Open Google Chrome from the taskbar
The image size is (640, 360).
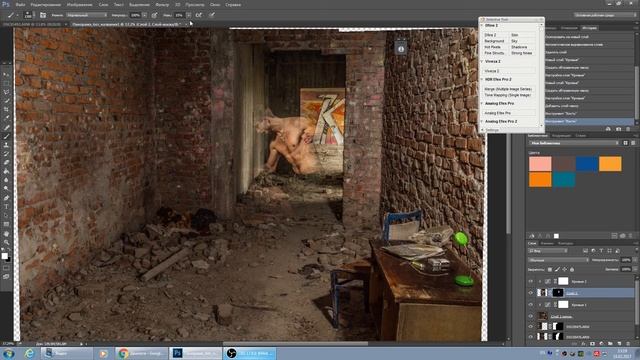pos(141,353)
